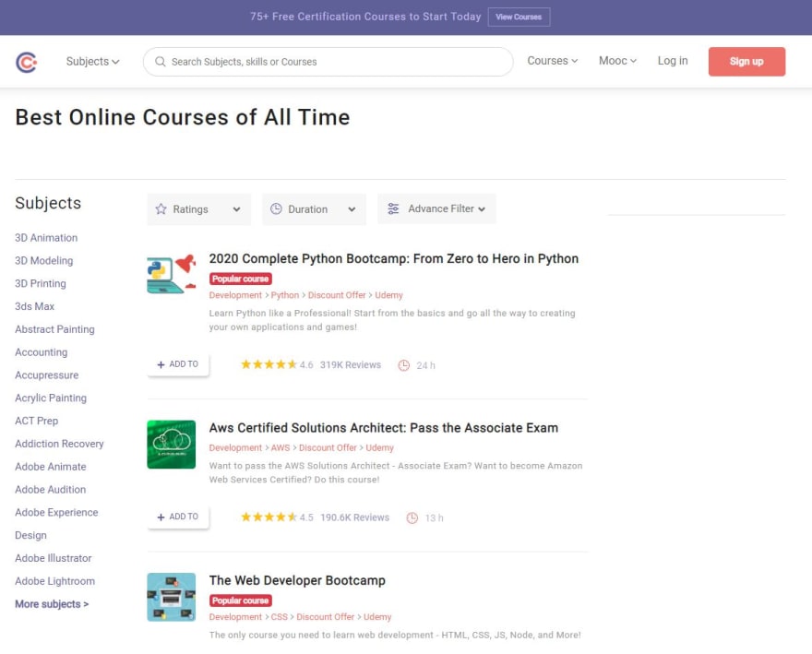Click the star icon in Ratings filter
The width and height of the screenshot is (812, 654).
161,209
